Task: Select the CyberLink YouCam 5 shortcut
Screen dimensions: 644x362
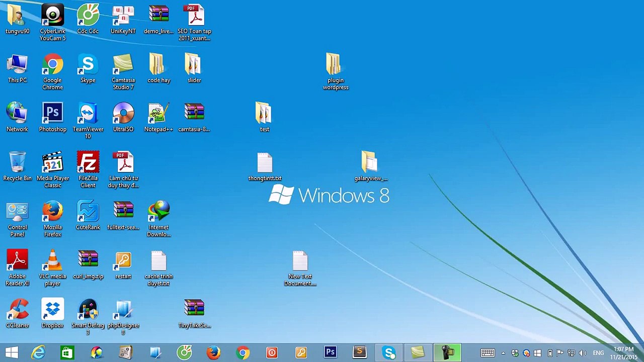Action: [x=53, y=23]
